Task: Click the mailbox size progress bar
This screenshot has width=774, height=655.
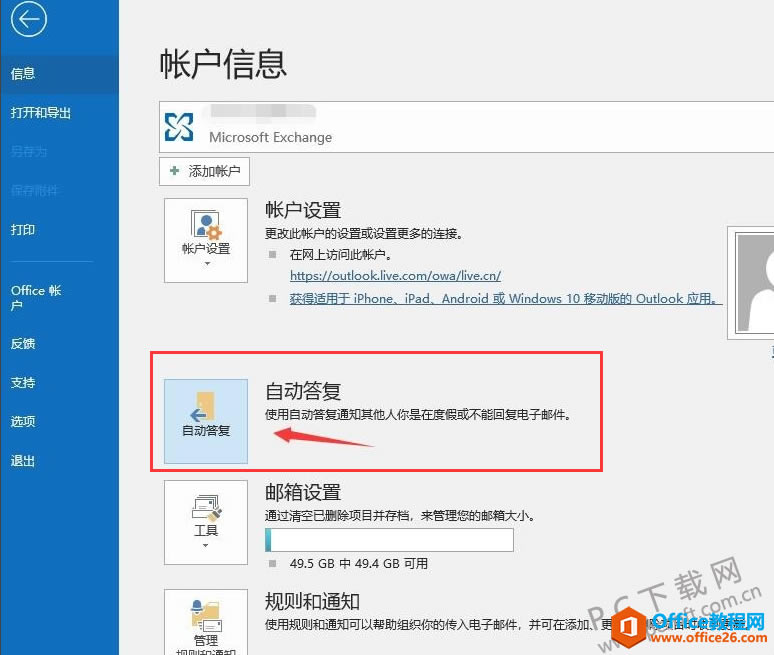Action: click(x=389, y=540)
